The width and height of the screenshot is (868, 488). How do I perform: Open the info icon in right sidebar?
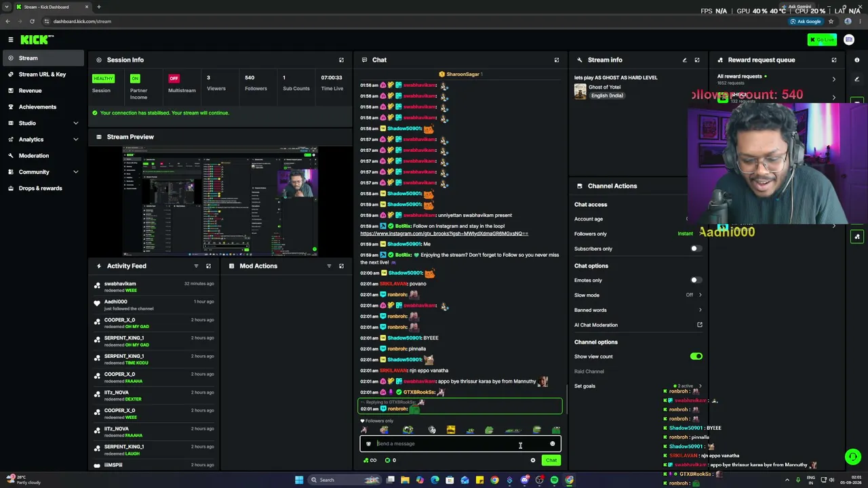point(856,60)
